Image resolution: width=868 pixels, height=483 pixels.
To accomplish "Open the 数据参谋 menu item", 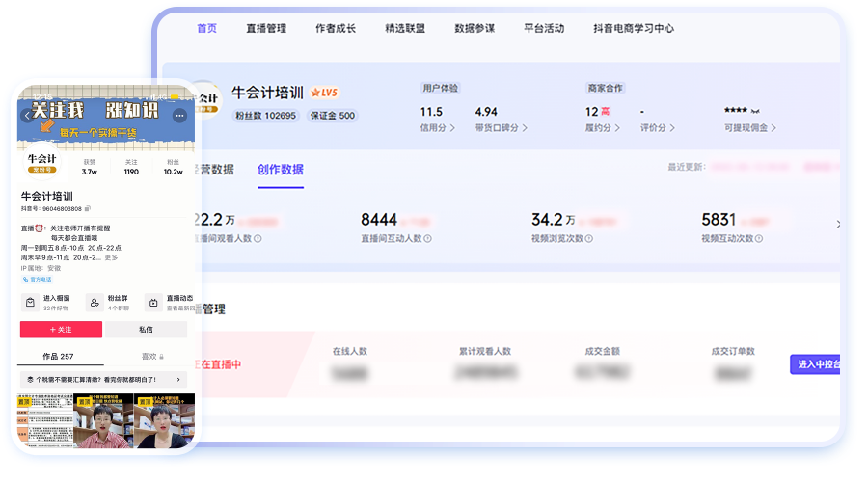I will tap(475, 28).
